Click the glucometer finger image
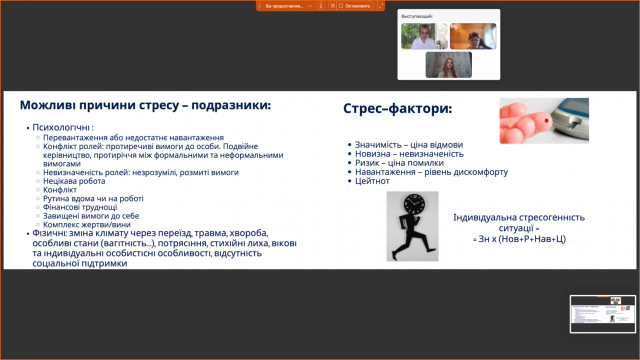The height and width of the screenshot is (360, 640). [x=544, y=121]
